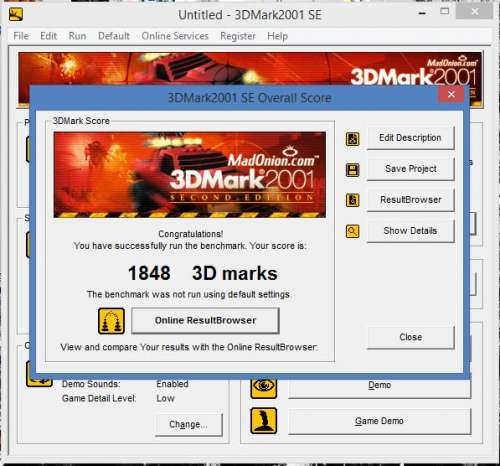This screenshot has width=500, height=466.
Task: Click the "3D marks" text
Action: (x=235, y=273)
